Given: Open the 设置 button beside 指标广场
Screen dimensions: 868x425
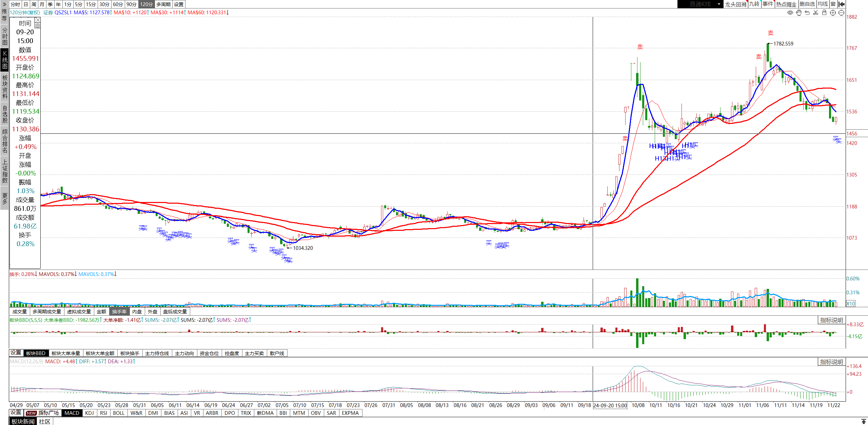Looking at the screenshot, I should (x=16, y=412).
